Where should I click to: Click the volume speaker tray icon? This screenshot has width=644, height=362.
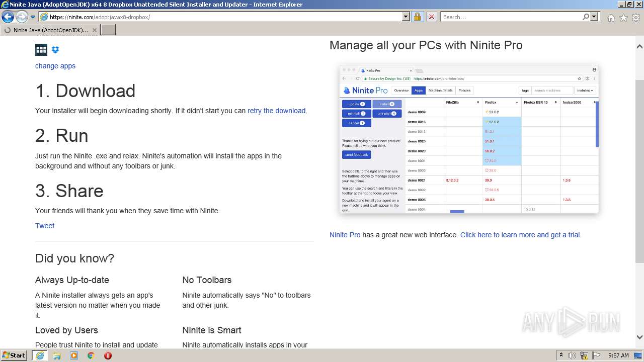pyautogui.click(x=572, y=355)
